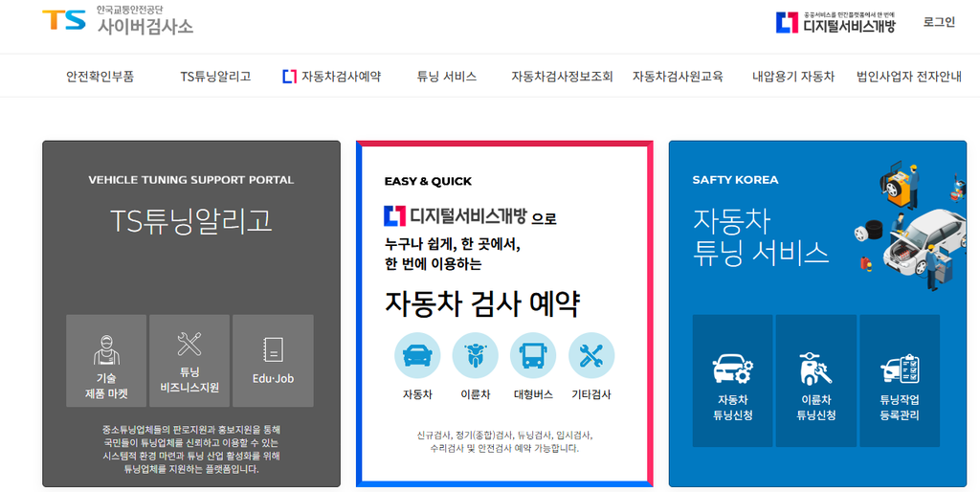Click the digital service logo inside middle card

click(456, 215)
